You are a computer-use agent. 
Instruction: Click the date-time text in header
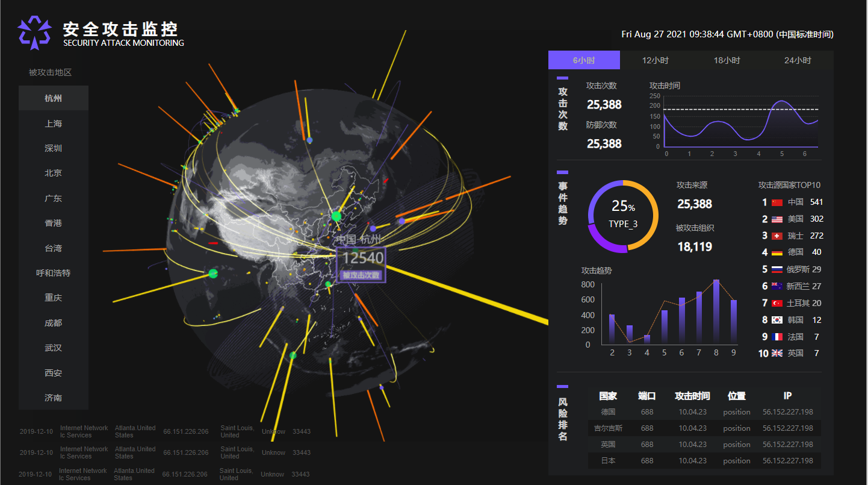728,34
